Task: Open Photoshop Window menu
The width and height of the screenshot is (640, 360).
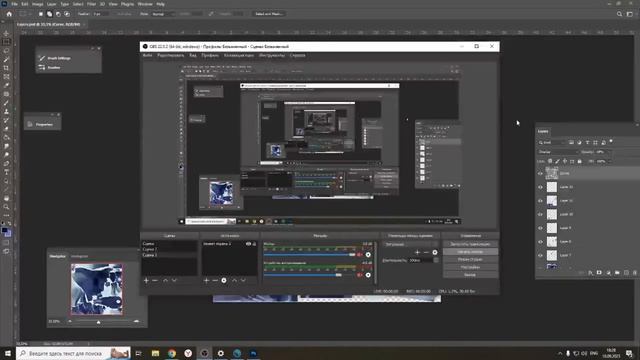Action: coord(145,4)
